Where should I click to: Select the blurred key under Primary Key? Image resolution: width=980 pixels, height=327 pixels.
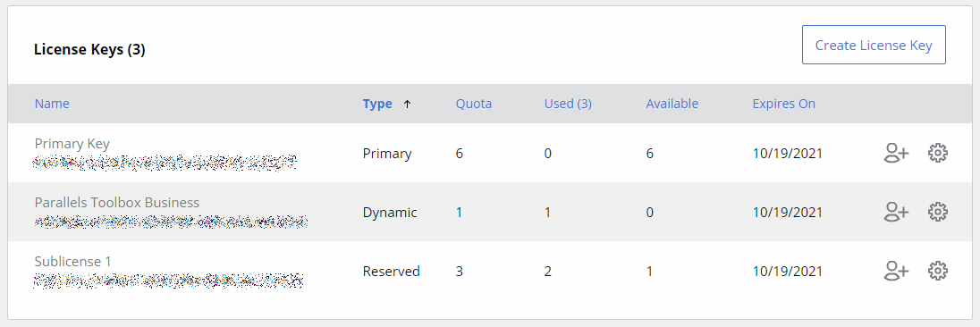165,163
